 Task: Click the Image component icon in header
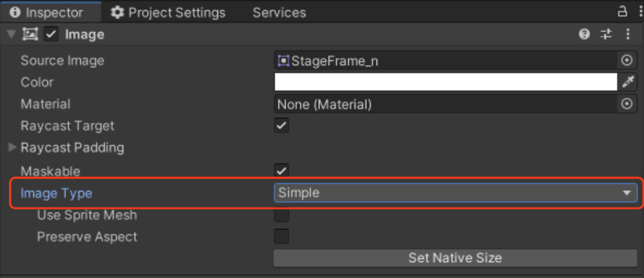(x=30, y=35)
